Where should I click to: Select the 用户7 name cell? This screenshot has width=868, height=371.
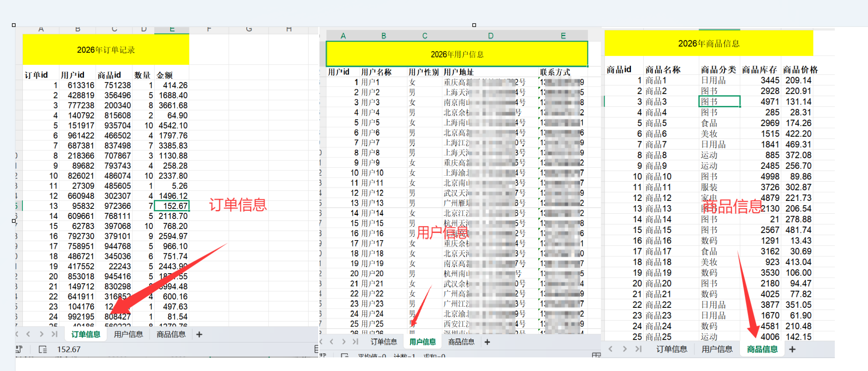[383, 142]
